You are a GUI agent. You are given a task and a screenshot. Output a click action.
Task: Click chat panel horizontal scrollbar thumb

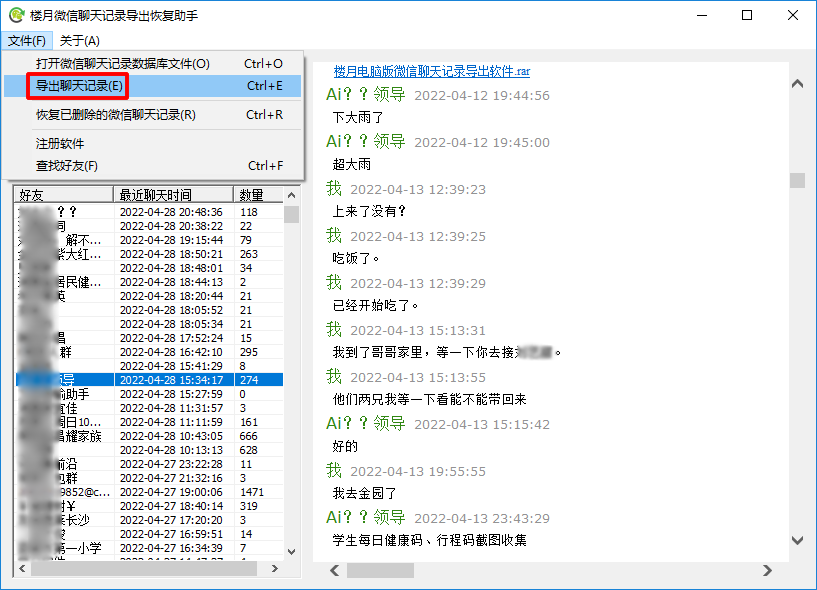380,571
